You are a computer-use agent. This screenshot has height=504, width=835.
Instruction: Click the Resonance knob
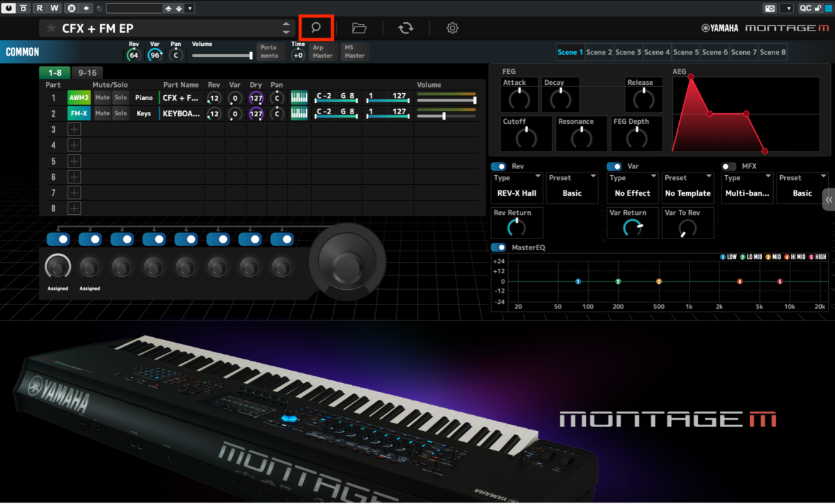[x=581, y=138]
